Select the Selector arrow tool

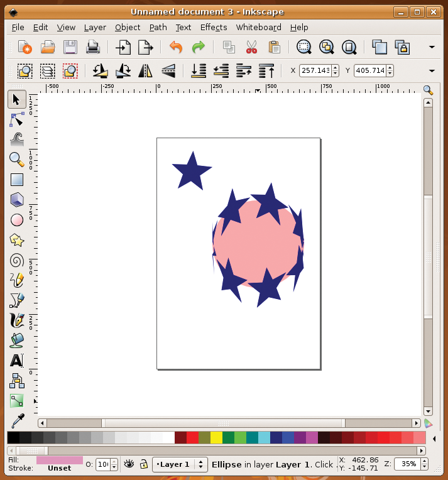click(x=16, y=99)
